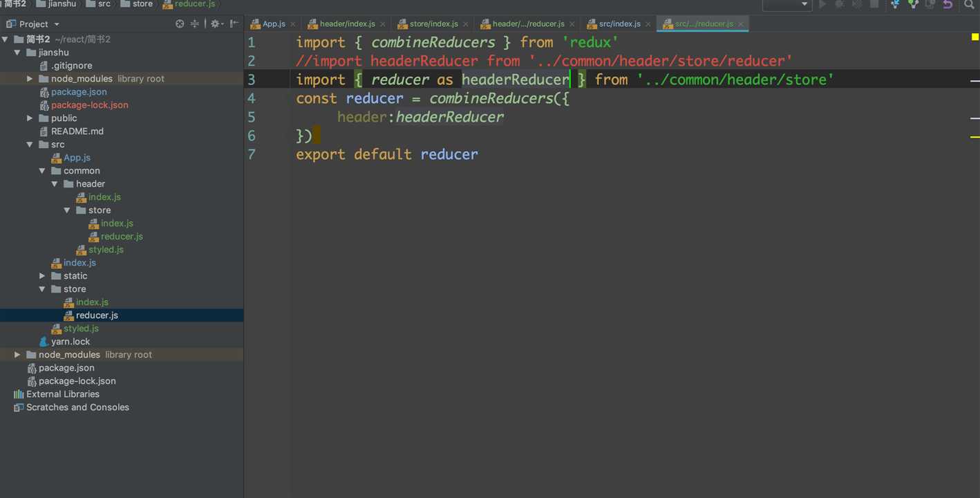The height and width of the screenshot is (498, 980).
Task: Collapse the 简书2 project root
Action: point(5,39)
